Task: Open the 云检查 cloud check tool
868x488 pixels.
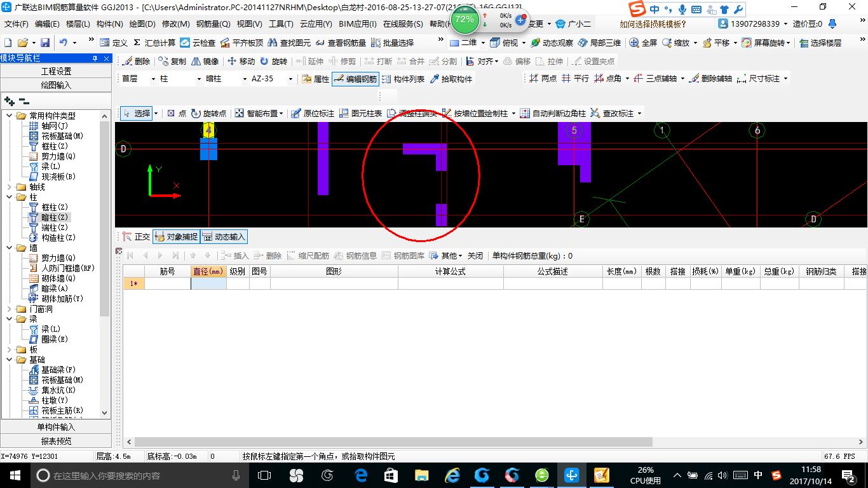Action: [x=198, y=43]
